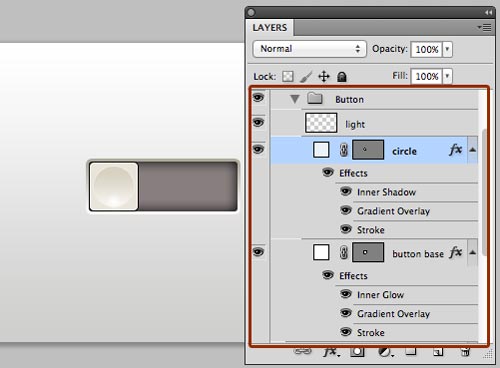Collapse effects list on circle layer
The width and height of the screenshot is (500, 368).
pos(472,150)
